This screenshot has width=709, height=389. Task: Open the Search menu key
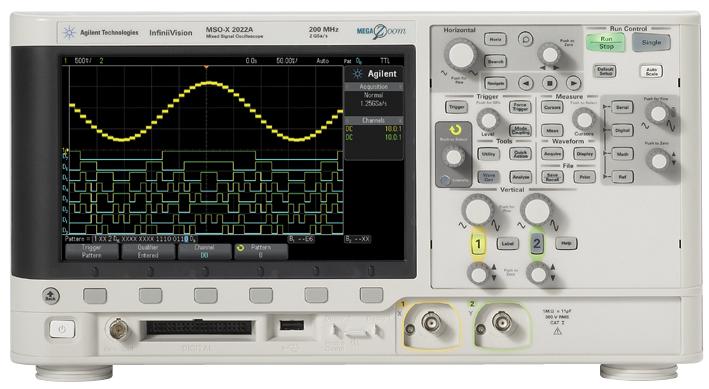coord(496,62)
